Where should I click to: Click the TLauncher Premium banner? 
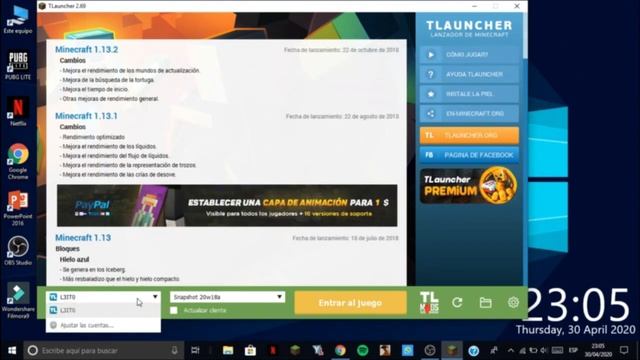(469, 186)
